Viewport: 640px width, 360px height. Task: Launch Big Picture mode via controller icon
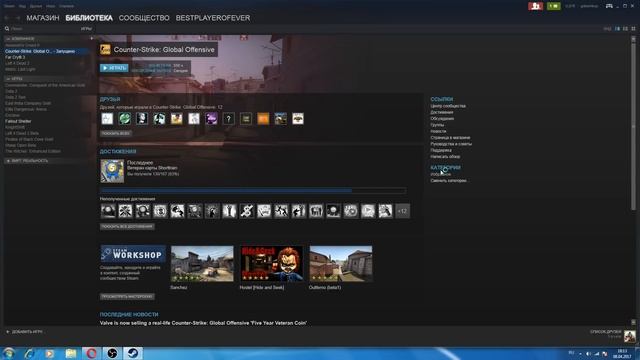coord(609,6)
